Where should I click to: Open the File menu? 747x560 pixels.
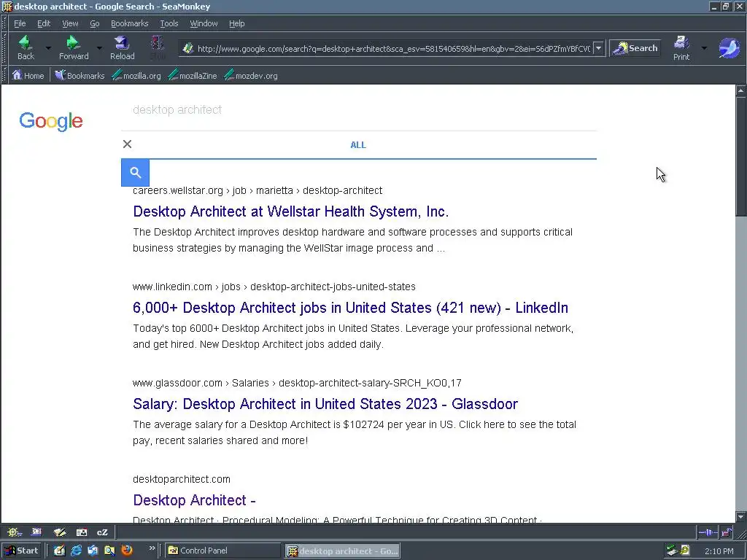point(20,23)
